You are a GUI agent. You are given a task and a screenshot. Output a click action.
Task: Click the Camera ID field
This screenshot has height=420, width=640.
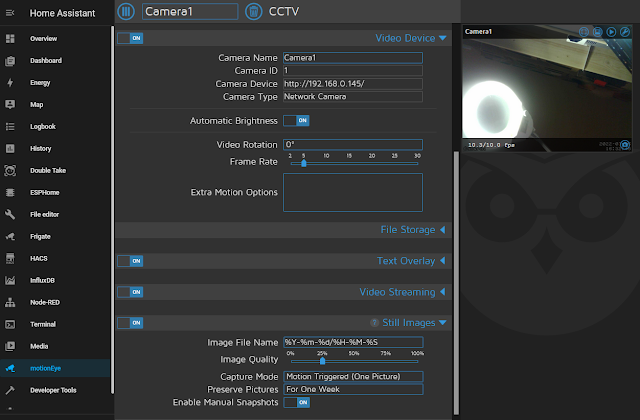coord(353,71)
